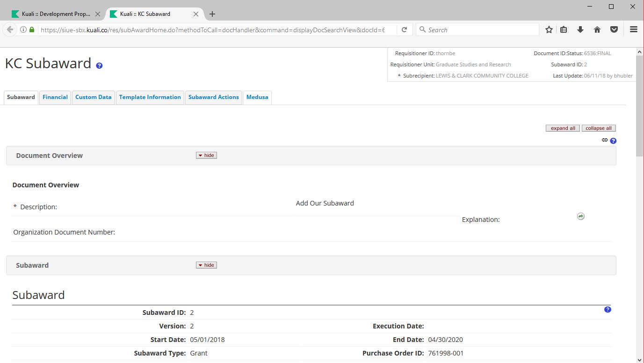
Task: Click help icon next to the link icon
Action: (613, 141)
